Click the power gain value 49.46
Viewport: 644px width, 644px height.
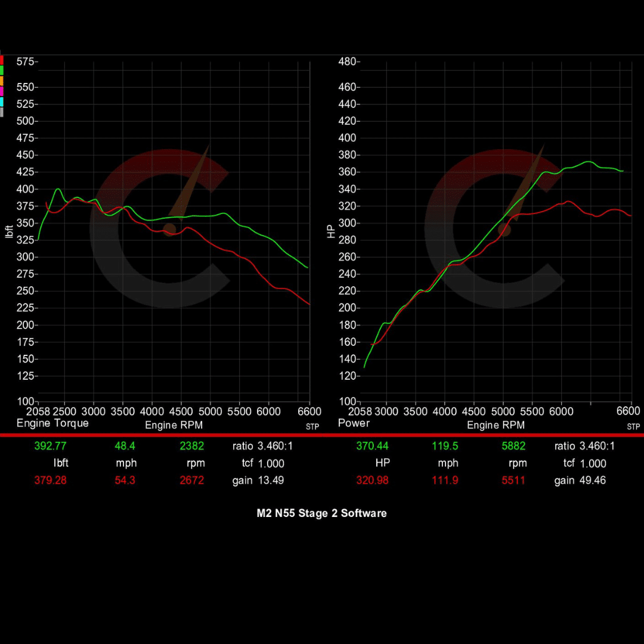coord(592,480)
